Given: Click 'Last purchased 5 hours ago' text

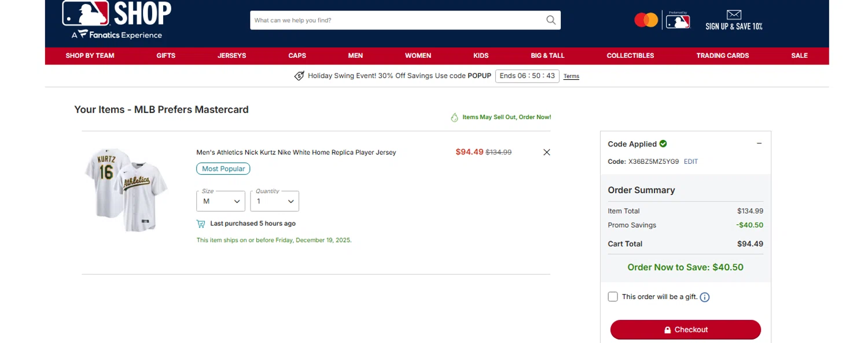Looking at the screenshot, I should 253,223.
